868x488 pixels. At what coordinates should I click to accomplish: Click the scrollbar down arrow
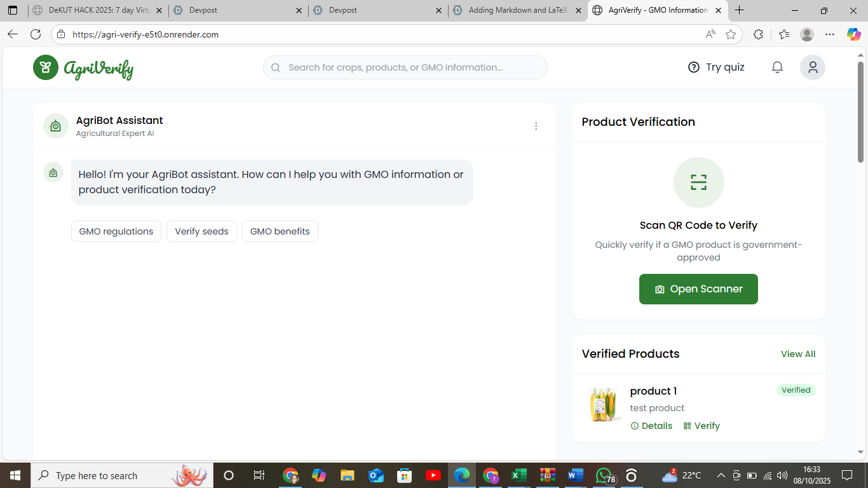tap(861, 452)
